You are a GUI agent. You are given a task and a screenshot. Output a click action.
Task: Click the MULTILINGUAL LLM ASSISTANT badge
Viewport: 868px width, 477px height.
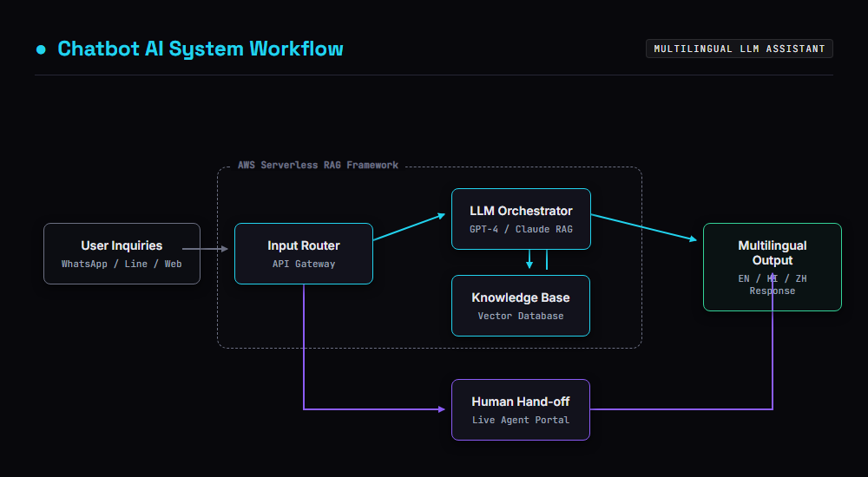pyautogui.click(x=739, y=49)
